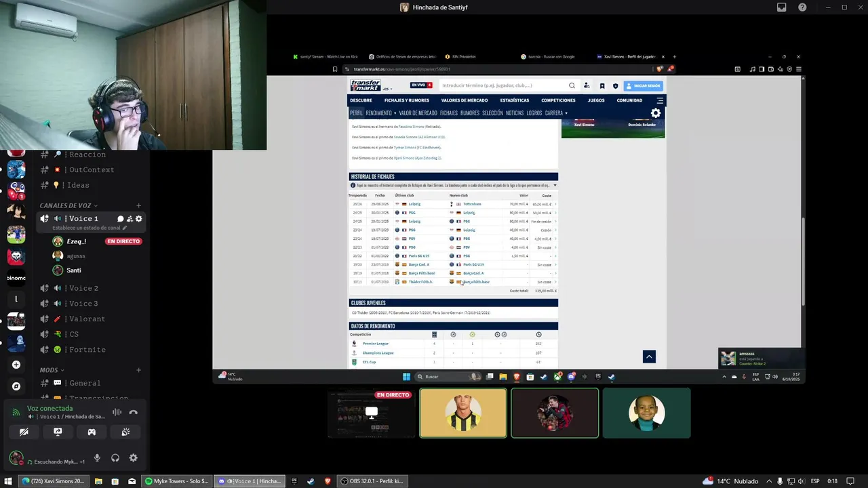Image resolution: width=868 pixels, height=488 pixels.
Task: Click the back-to-top arrow button
Action: click(x=649, y=357)
